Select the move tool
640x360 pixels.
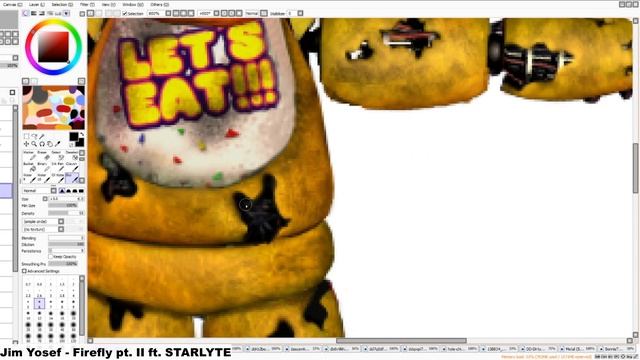coord(27,144)
